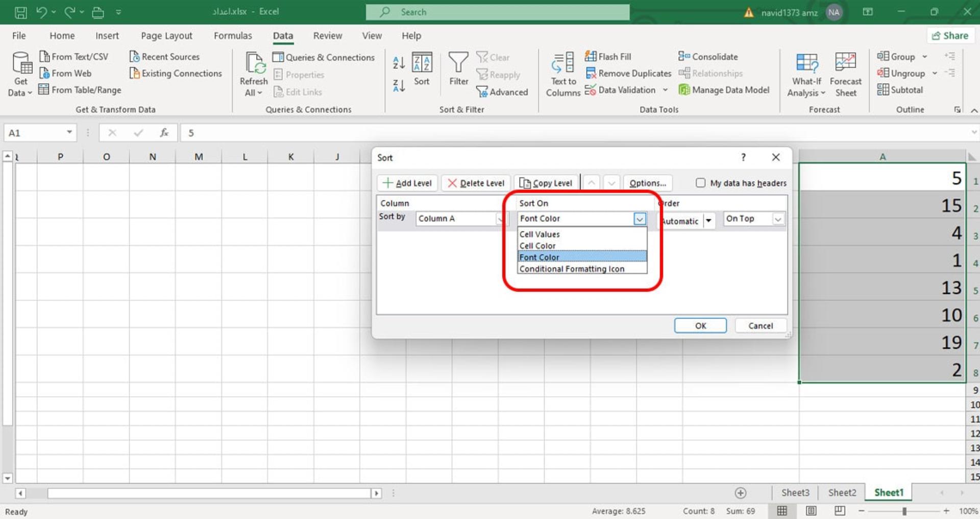Enable My data has headers checkbox
Viewport: 980px width, 519px height.
tap(700, 183)
